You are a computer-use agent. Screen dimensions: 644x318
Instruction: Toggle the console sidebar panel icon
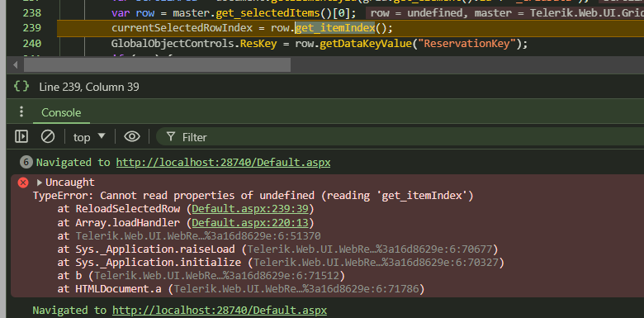[x=21, y=136]
